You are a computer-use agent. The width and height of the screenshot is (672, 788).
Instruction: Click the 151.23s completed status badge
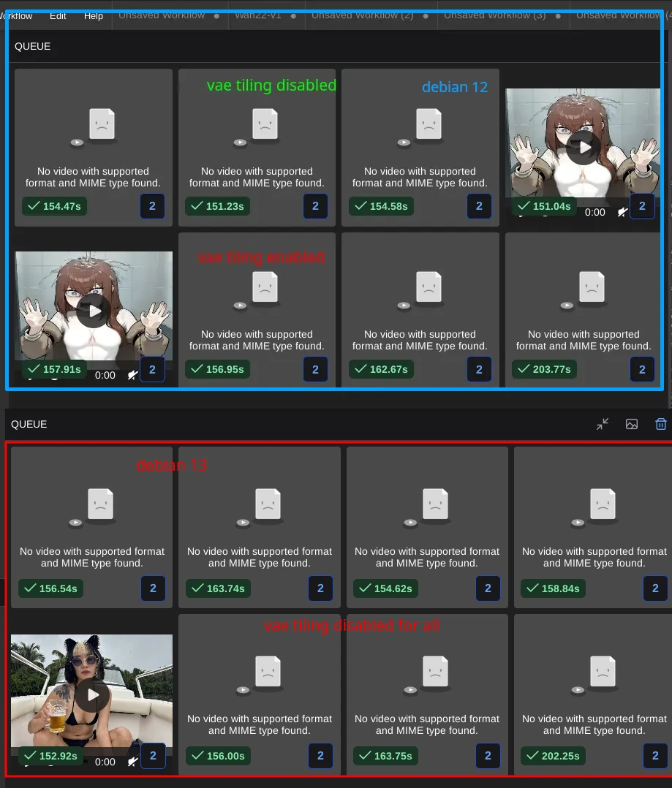218,206
